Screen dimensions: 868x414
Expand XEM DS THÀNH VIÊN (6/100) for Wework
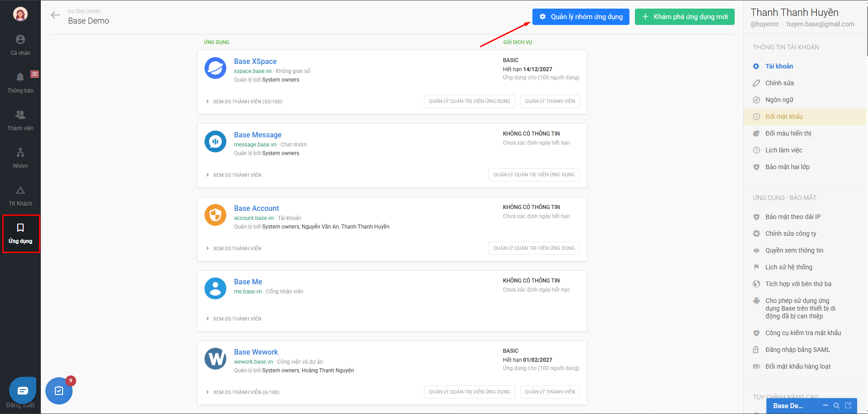(243, 392)
